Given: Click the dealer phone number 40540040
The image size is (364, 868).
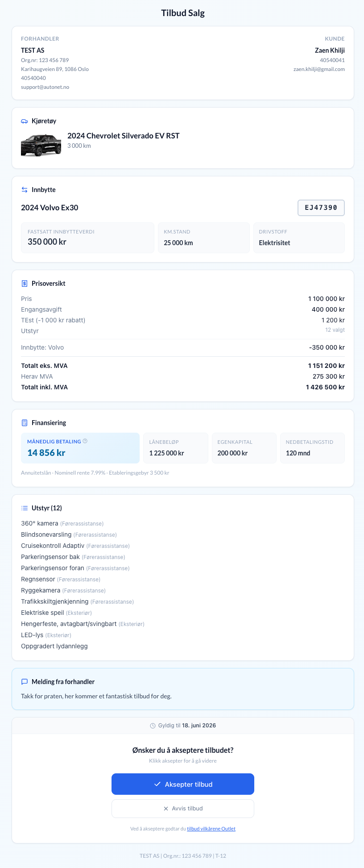Looking at the screenshot, I should 33,78.
